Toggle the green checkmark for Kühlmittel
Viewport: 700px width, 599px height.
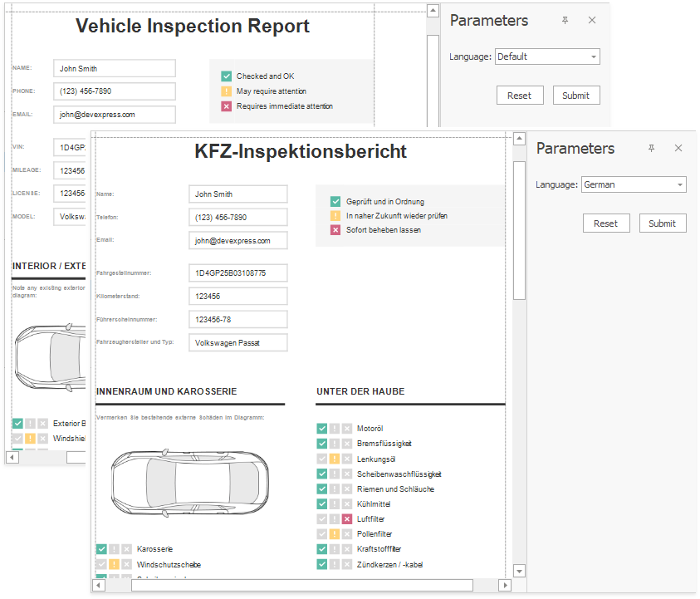[322, 504]
